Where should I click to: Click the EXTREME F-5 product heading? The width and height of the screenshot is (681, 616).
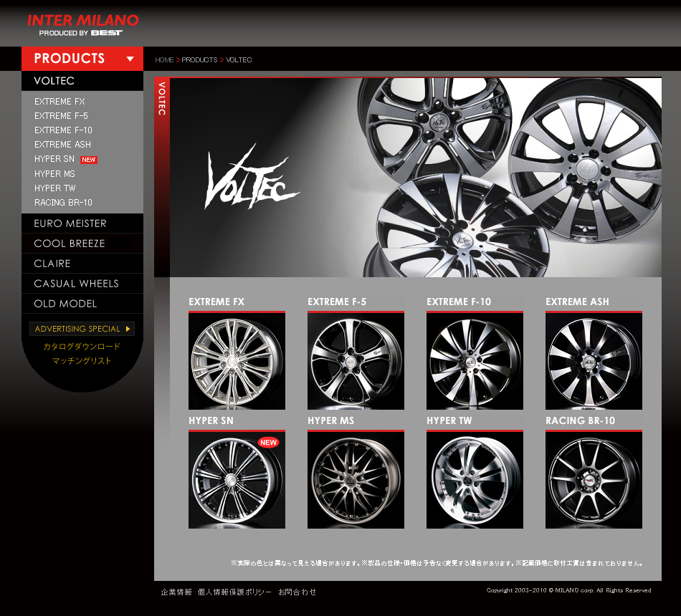tap(337, 302)
